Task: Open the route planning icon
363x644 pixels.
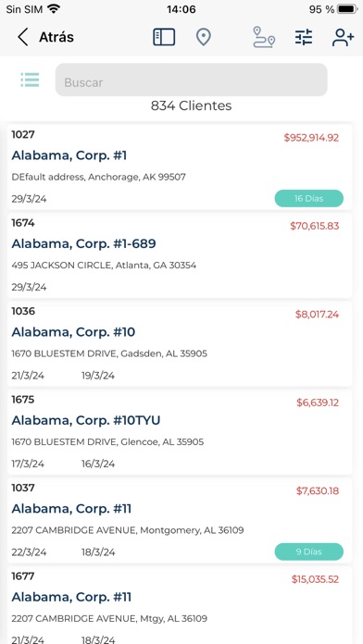Action: [x=264, y=37]
